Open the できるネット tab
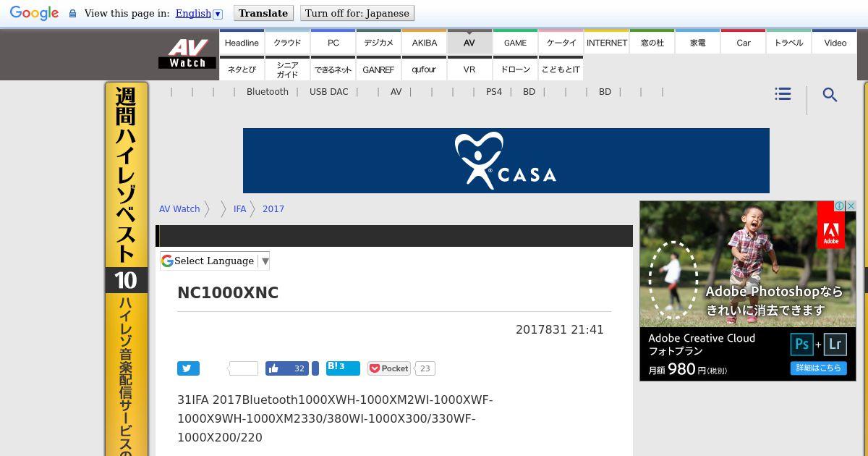The height and width of the screenshot is (456, 868). click(x=333, y=69)
